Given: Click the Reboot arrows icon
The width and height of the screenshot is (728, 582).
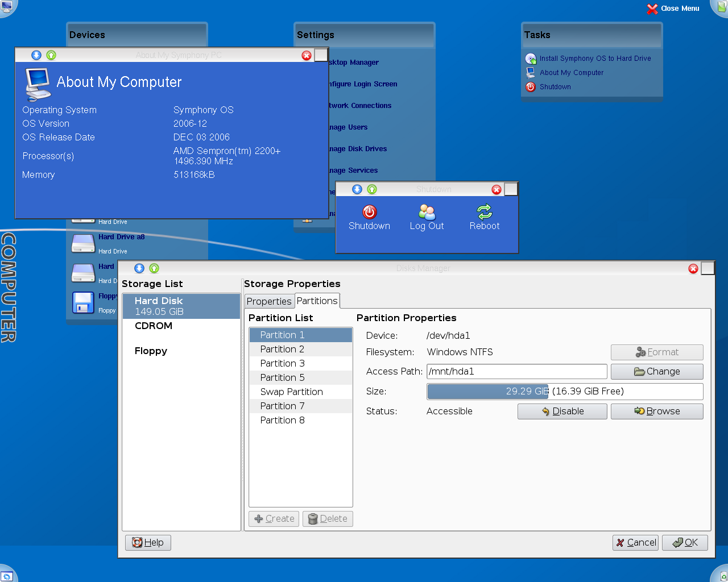Looking at the screenshot, I should [x=485, y=212].
